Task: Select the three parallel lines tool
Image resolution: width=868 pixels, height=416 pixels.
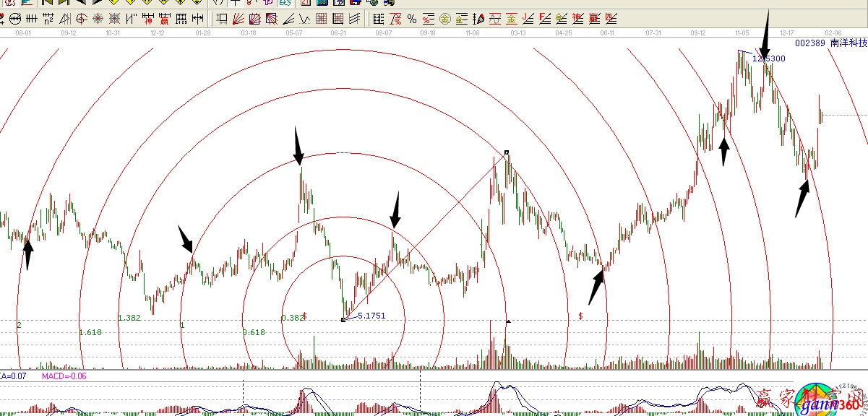Action: coord(355,19)
